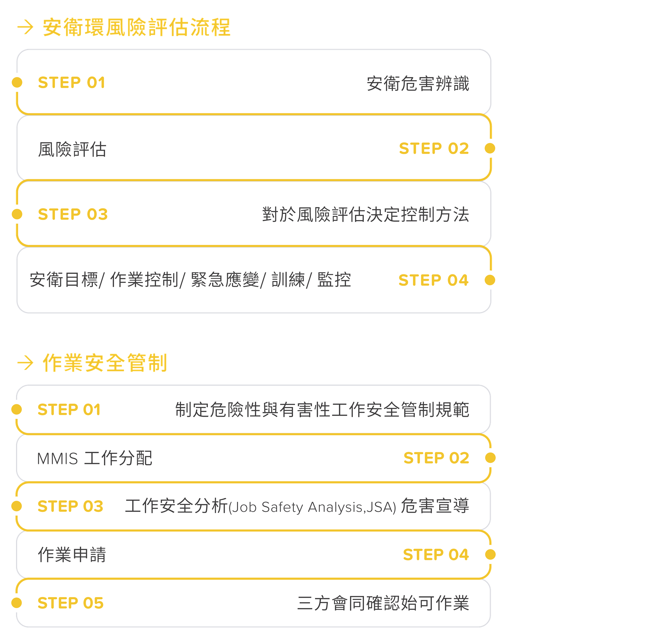Screen dimensions: 672x633
Task: Click the 風險評估 step text
Action: coord(72,149)
